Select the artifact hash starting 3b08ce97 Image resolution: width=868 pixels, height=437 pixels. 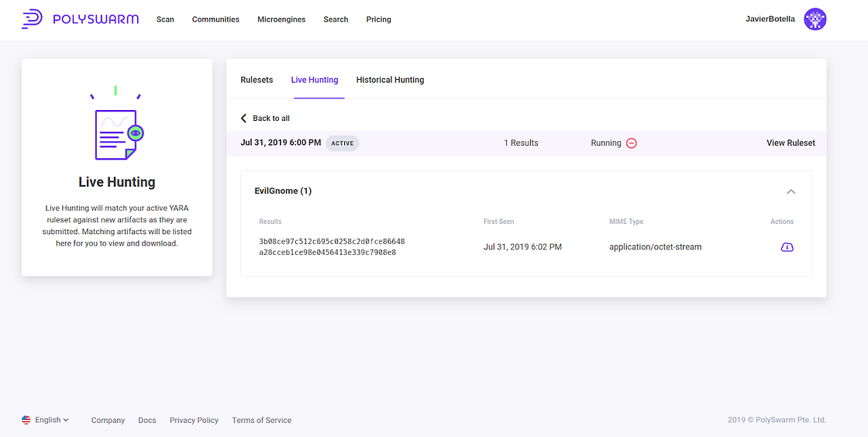pos(332,247)
